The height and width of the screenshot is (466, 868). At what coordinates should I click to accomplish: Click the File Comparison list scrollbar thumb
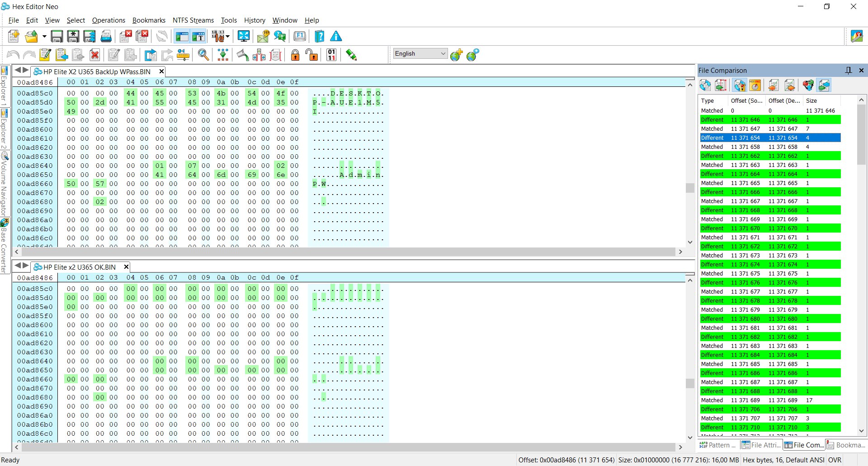(x=861, y=134)
